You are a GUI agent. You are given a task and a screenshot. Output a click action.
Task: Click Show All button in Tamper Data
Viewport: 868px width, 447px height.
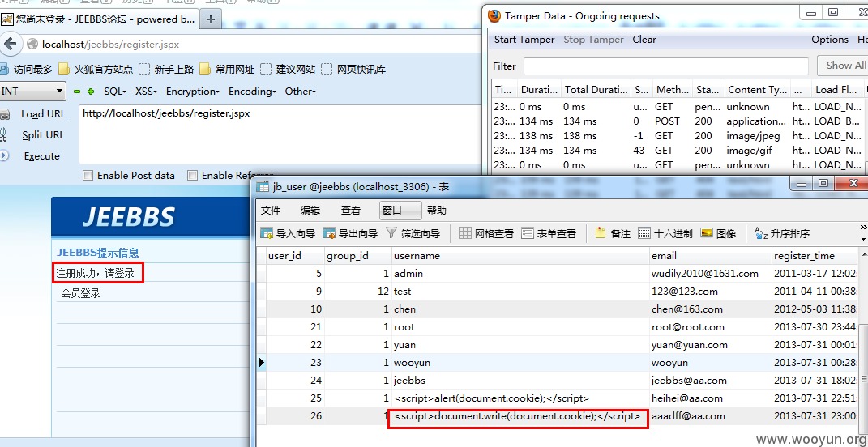pyautogui.click(x=843, y=66)
